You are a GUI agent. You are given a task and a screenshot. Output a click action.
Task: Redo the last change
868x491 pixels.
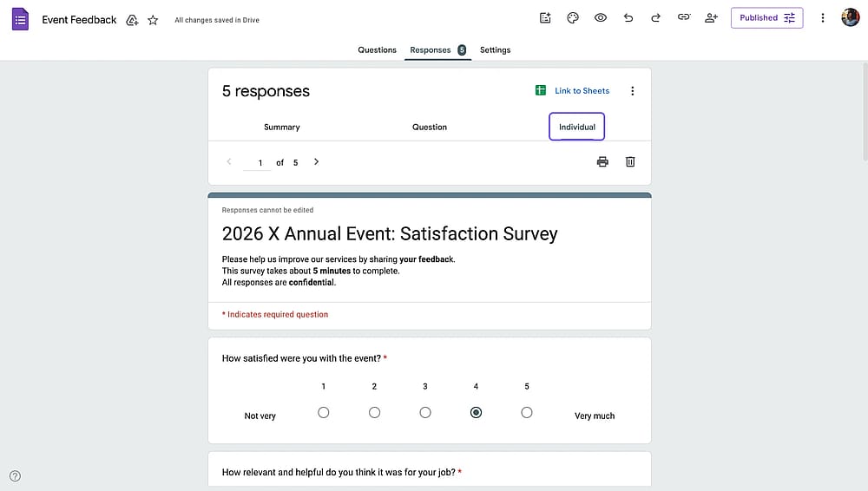[656, 17]
